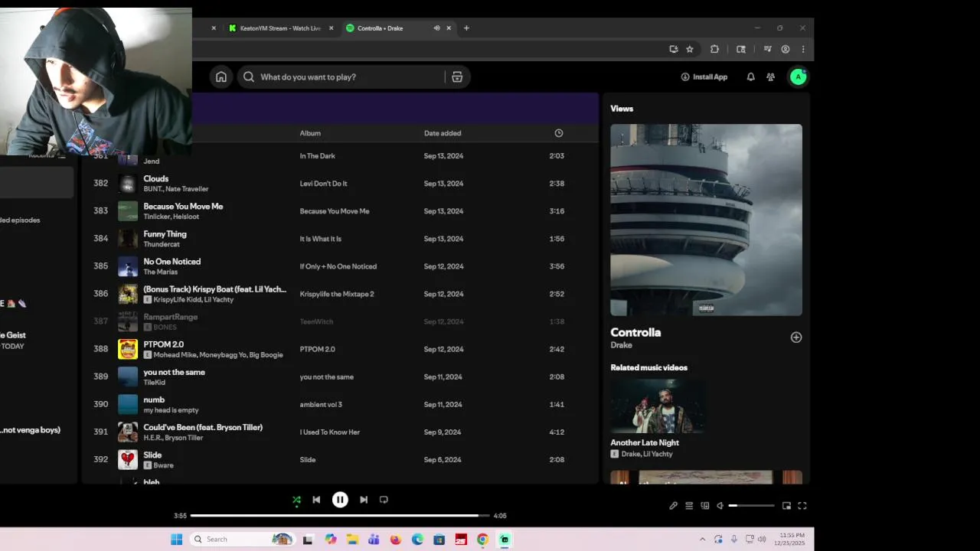
Task: Switch to KeatonYM Stream browser tab
Action: 280,28
